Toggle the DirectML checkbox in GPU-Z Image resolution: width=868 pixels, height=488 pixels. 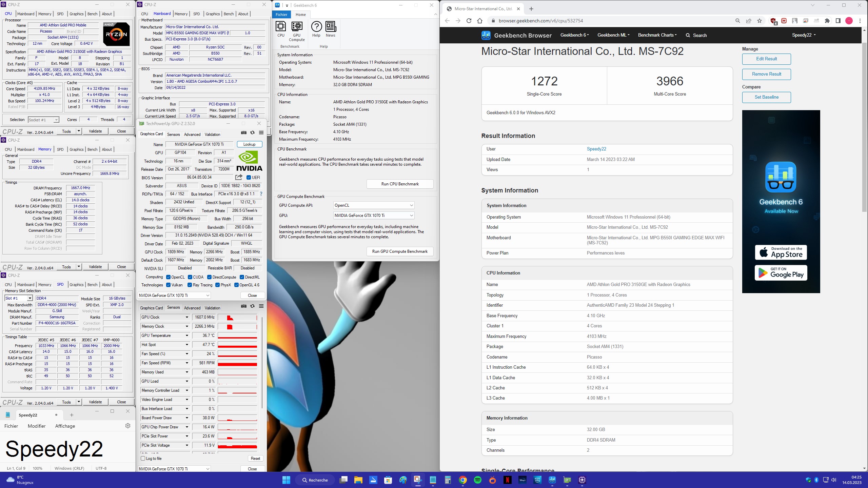(242, 277)
